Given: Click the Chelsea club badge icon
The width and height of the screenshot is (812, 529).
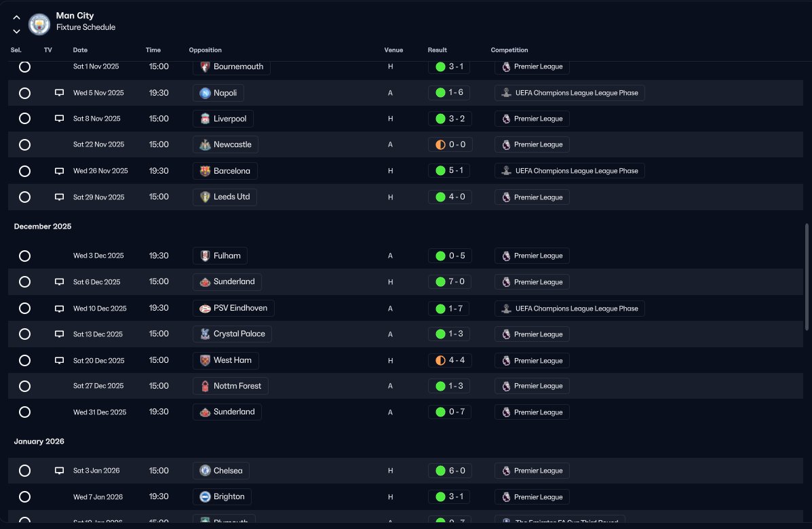Looking at the screenshot, I should (x=205, y=471).
